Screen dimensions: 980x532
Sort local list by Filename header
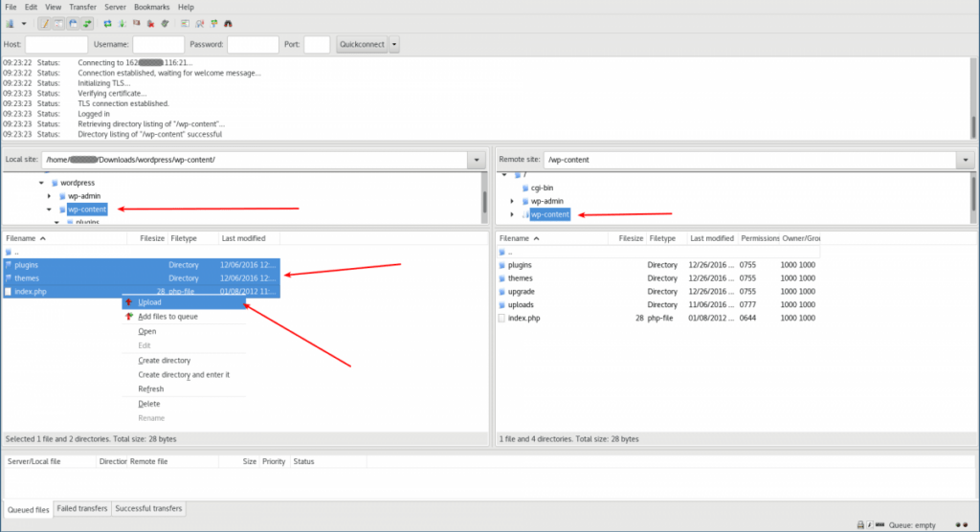[65, 239]
